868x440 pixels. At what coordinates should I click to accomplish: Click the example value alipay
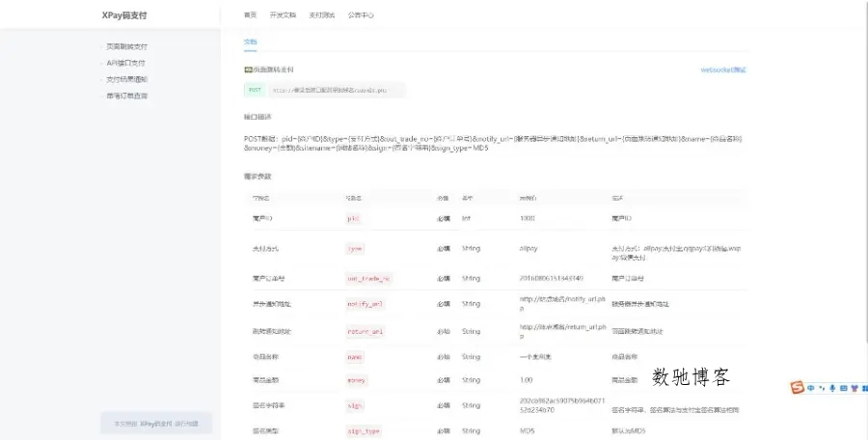pyautogui.click(x=529, y=249)
